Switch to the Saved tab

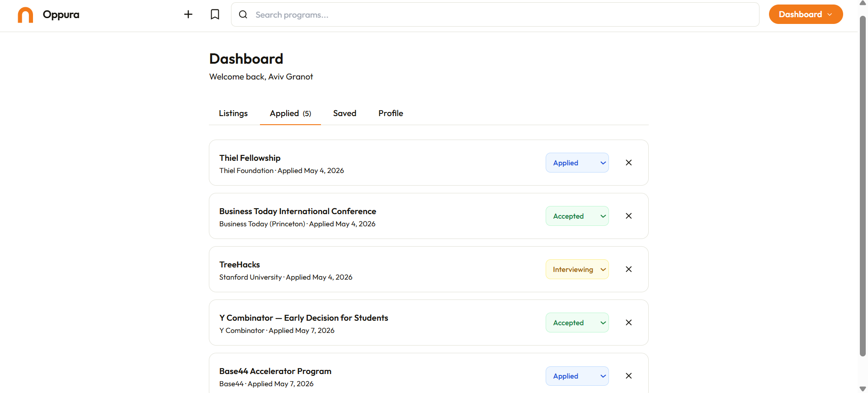(344, 113)
